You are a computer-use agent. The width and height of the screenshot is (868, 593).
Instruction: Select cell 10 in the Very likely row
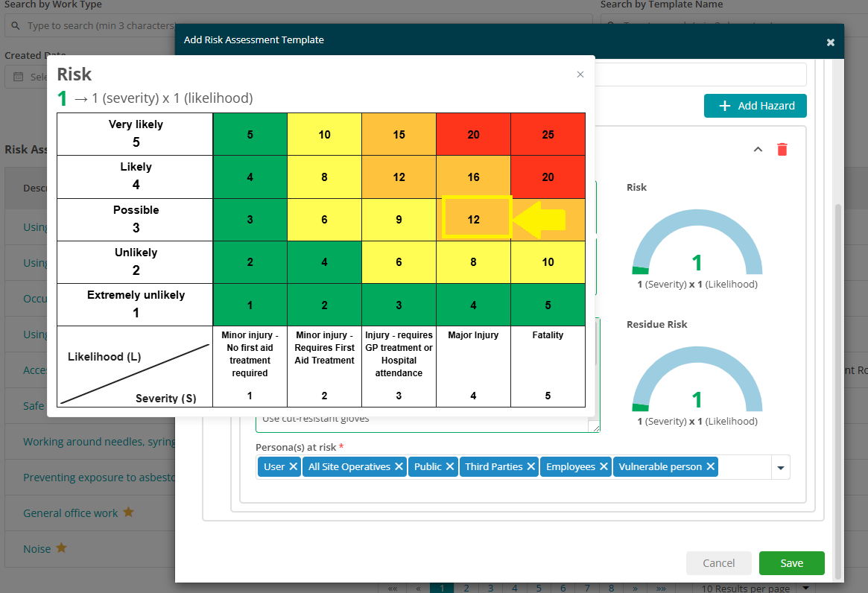tap(324, 135)
